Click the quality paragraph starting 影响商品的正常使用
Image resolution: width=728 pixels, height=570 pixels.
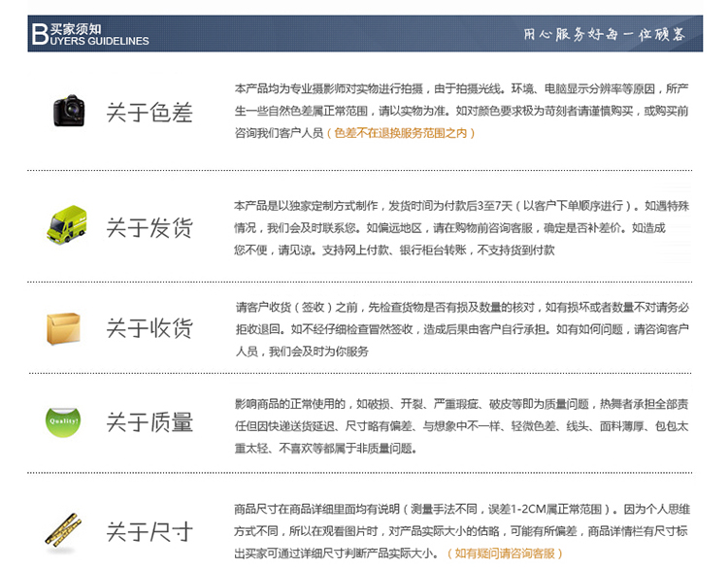(461, 425)
